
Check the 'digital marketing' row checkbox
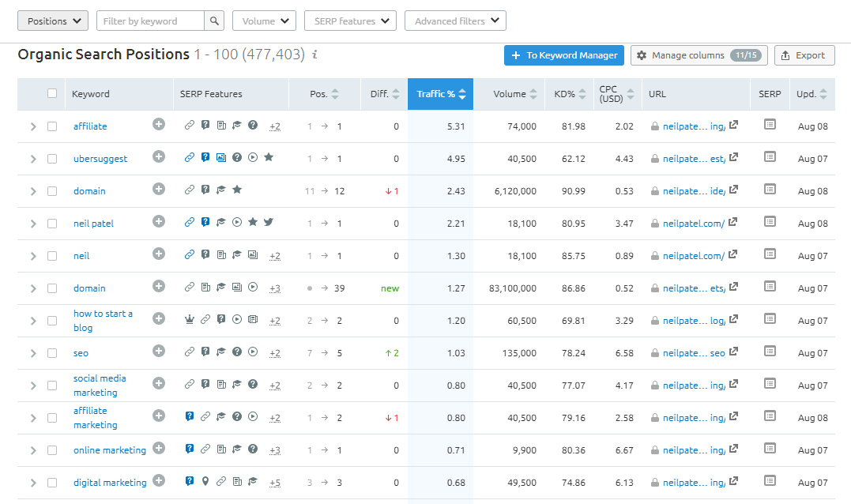52,483
